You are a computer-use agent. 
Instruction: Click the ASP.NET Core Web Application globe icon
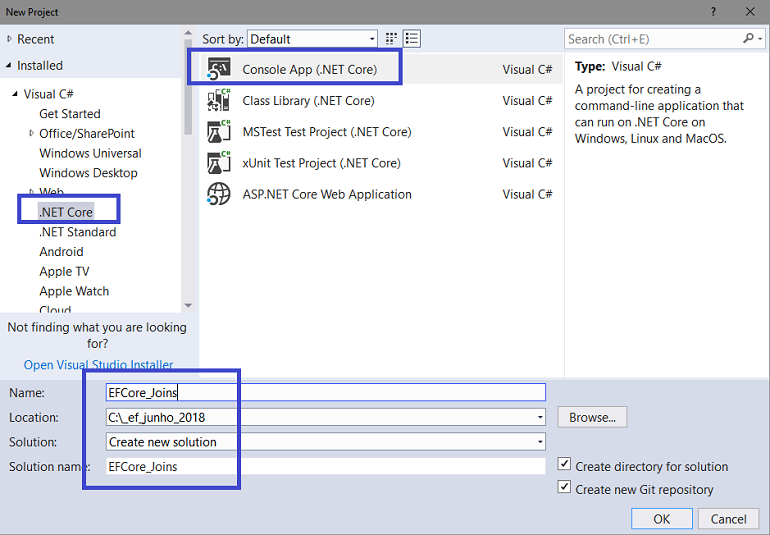[219, 194]
